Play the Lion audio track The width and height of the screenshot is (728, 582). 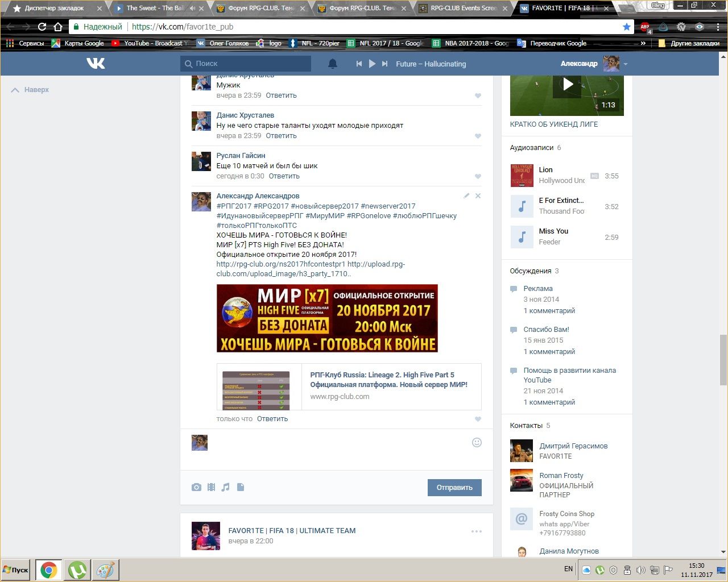[522, 176]
